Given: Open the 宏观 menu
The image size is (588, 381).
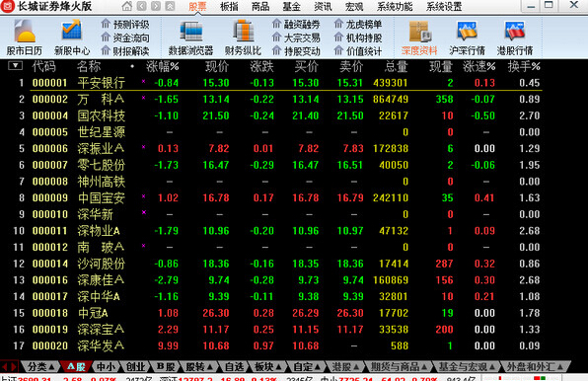Looking at the screenshot, I should click(x=354, y=6).
